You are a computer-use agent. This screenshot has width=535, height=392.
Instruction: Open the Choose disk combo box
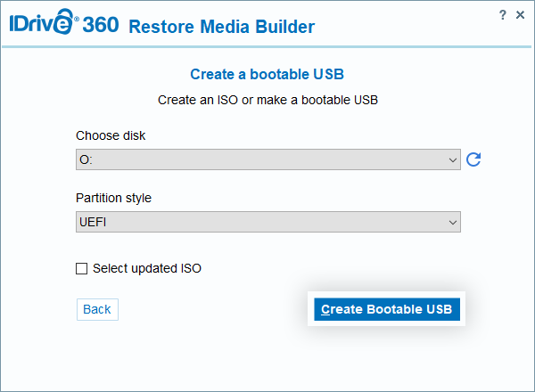tap(267, 159)
